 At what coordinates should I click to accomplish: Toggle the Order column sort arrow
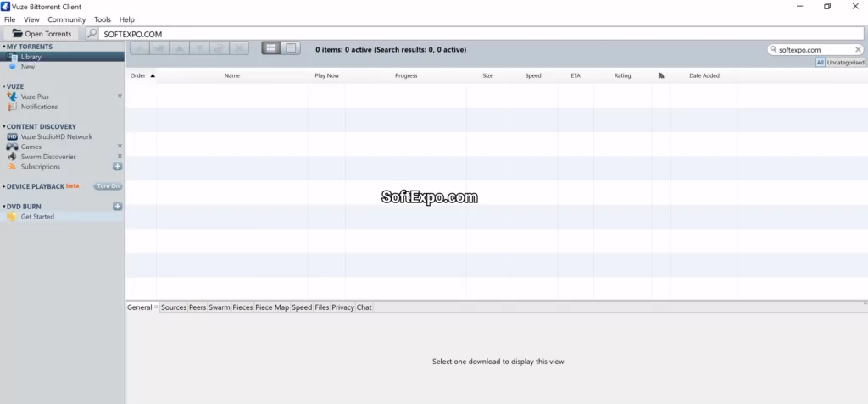pos(153,75)
